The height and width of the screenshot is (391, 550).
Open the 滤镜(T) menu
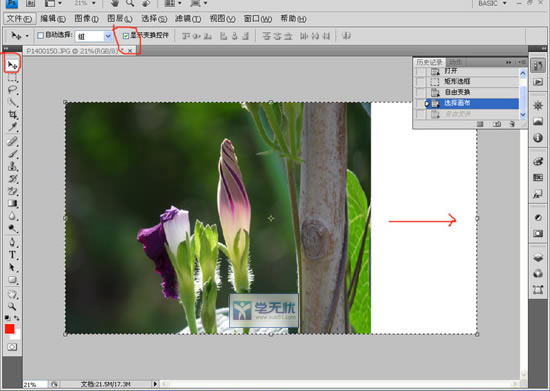[x=188, y=19]
